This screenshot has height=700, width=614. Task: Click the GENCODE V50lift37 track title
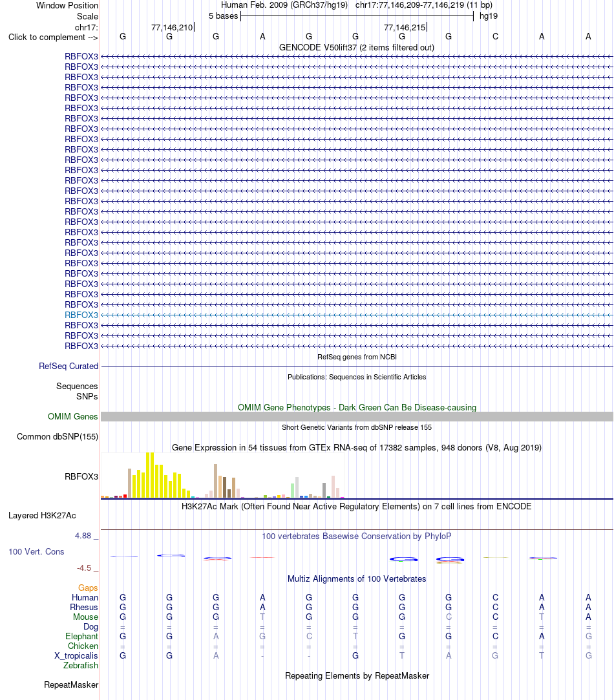(x=357, y=47)
